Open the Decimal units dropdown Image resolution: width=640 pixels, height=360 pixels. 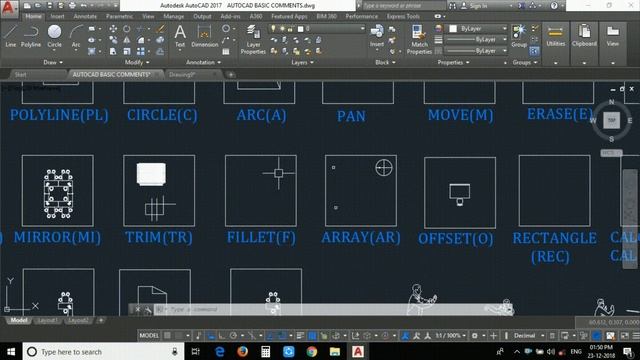point(528,336)
